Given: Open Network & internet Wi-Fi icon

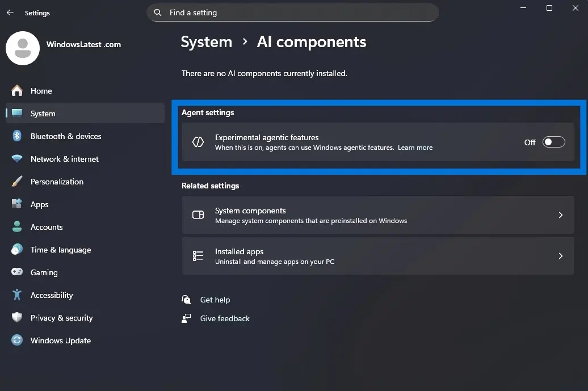Looking at the screenshot, I should (x=17, y=159).
